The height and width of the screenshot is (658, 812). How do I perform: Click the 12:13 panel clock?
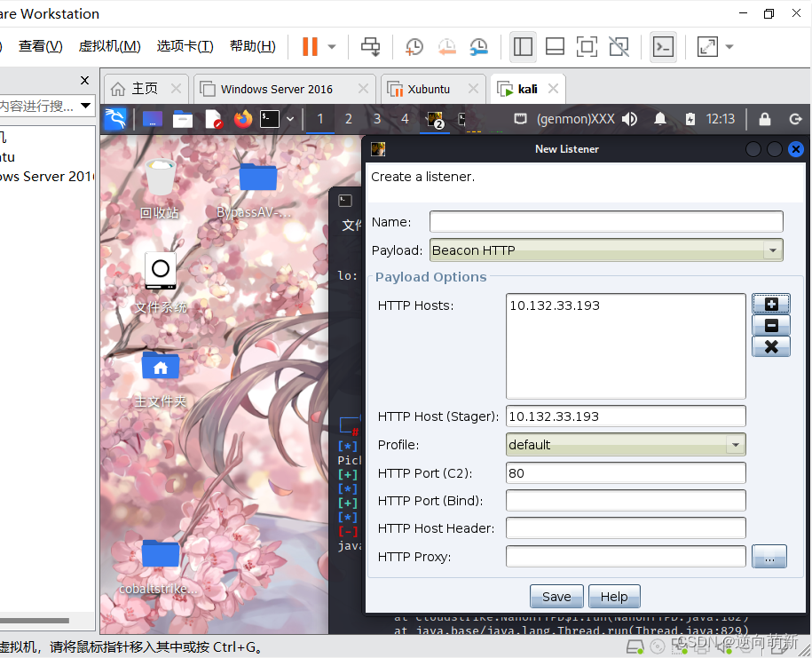click(721, 119)
